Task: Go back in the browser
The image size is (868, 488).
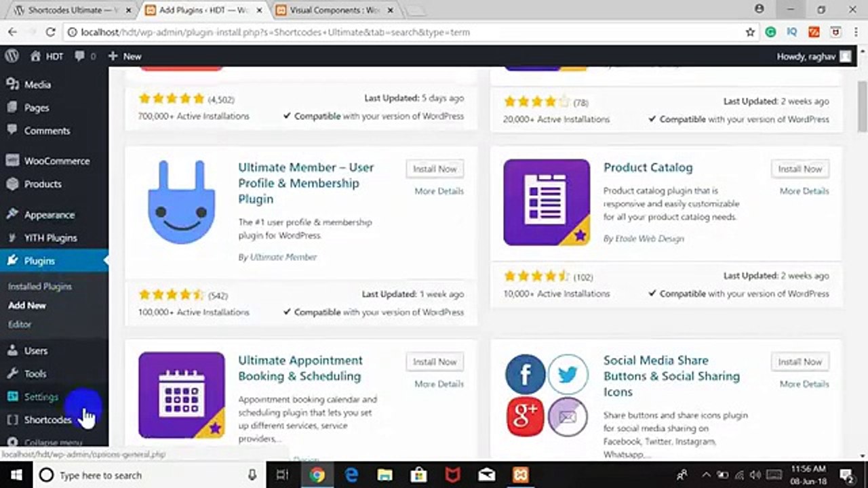Action: coord(12,32)
